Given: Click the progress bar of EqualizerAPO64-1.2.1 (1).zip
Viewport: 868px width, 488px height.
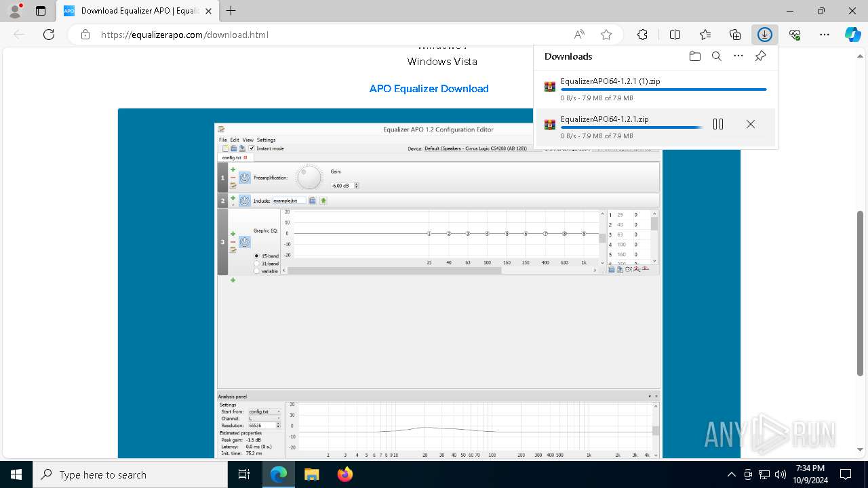Looking at the screenshot, I should [x=663, y=89].
